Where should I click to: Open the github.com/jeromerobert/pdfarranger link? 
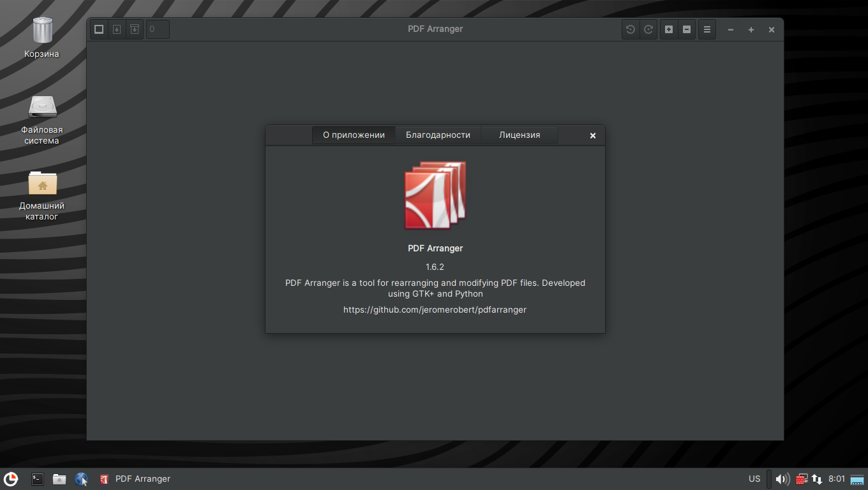435,309
